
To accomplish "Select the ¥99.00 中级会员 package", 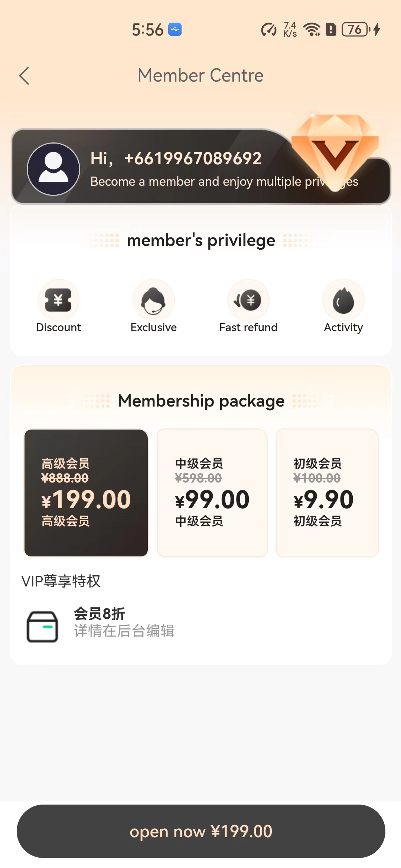I will pyautogui.click(x=212, y=493).
